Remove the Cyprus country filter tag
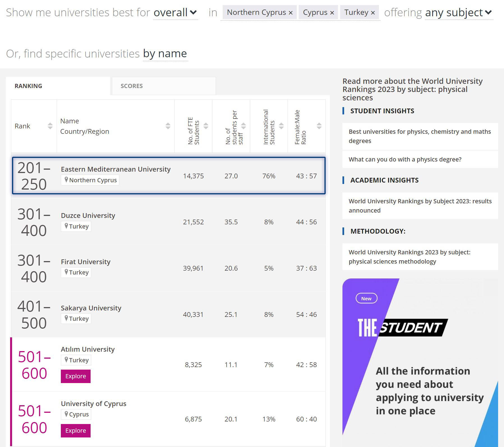 [x=332, y=13]
